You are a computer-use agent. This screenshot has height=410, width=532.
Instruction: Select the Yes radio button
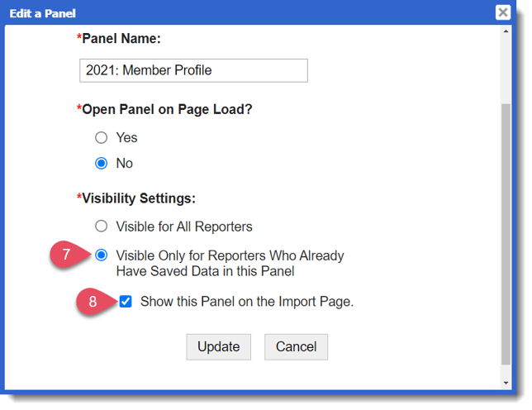102,137
